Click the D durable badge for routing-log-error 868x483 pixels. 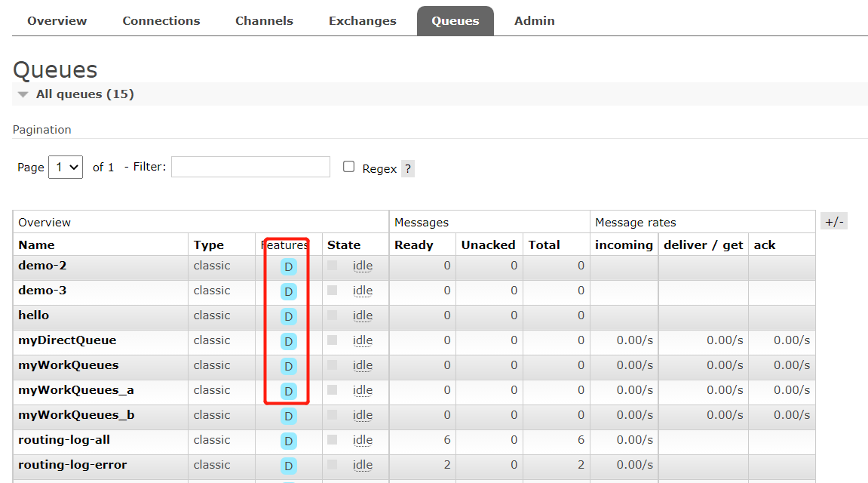tap(288, 466)
